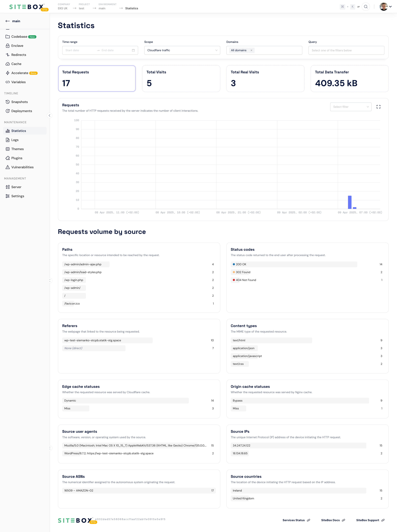The image size is (397, 532).
Task: Click the Deployments icon in the sidebar
Action: point(8,111)
